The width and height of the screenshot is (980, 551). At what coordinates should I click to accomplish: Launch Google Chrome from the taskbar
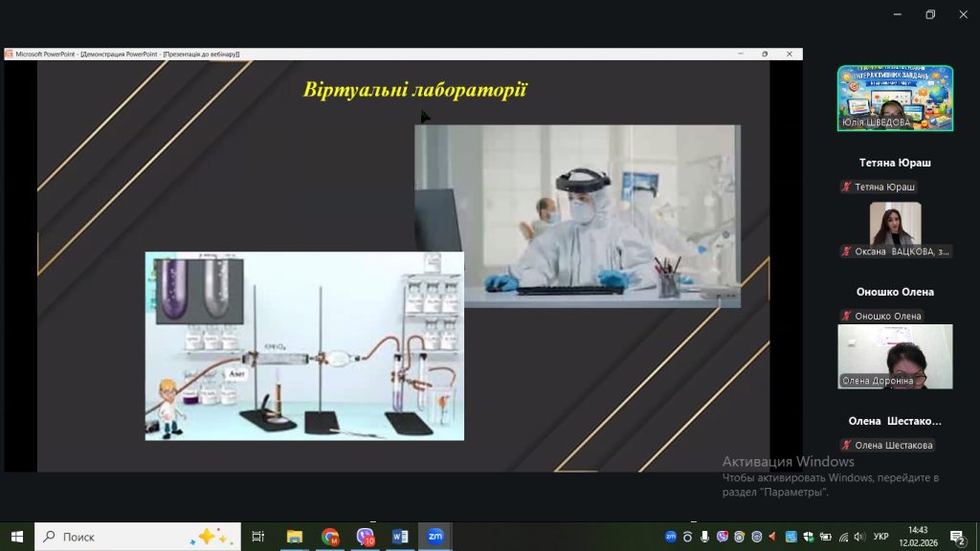330,537
